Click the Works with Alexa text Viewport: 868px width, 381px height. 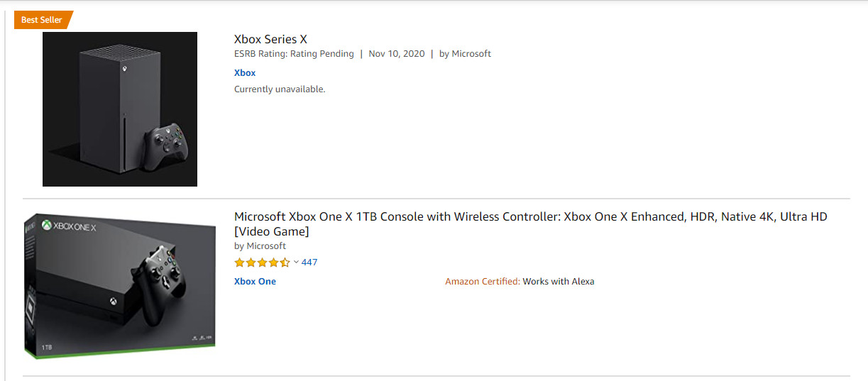click(x=559, y=282)
